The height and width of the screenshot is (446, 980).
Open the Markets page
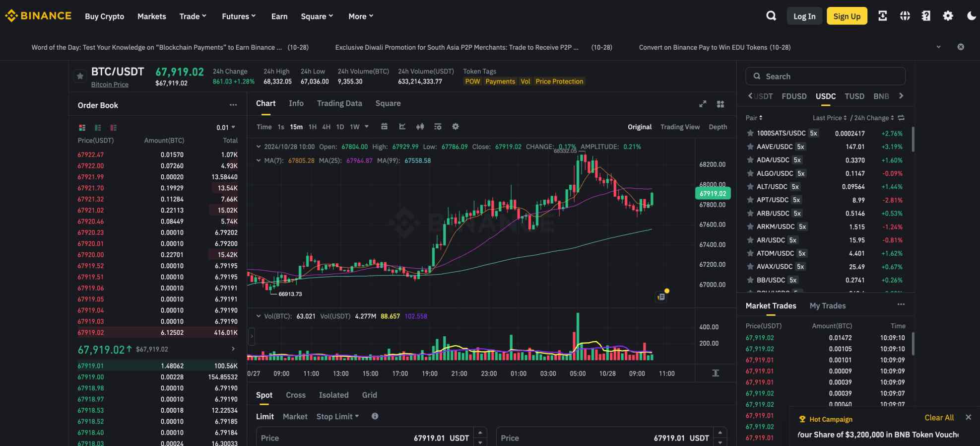(x=152, y=16)
